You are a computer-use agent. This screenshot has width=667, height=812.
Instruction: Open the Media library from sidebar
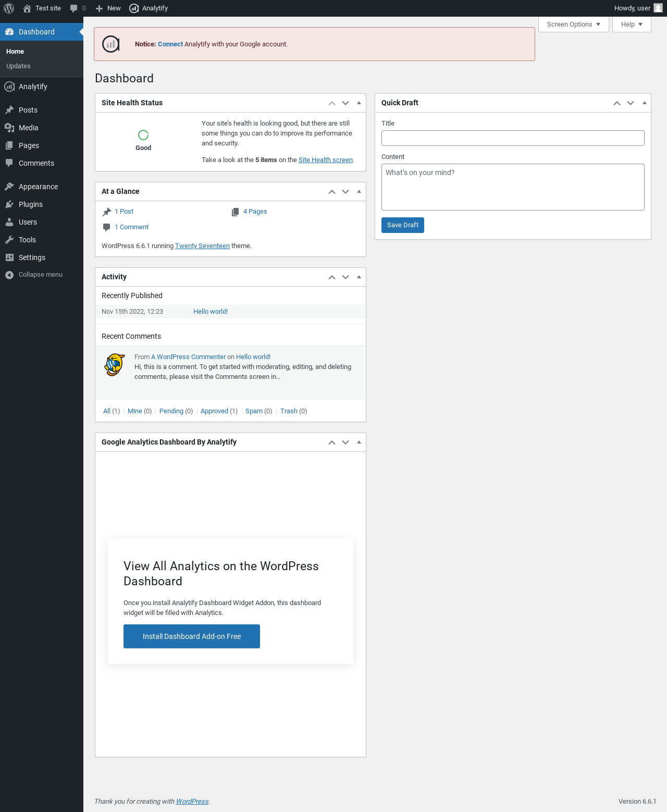point(28,128)
